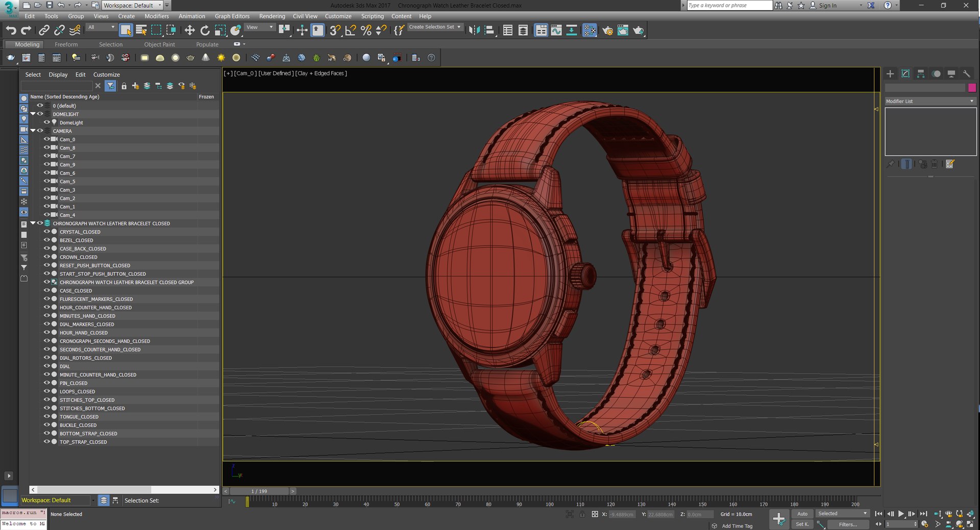Image resolution: width=980 pixels, height=530 pixels.
Task: Toggle the 3D Snaps tool
Action: pyautogui.click(x=335, y=31)
